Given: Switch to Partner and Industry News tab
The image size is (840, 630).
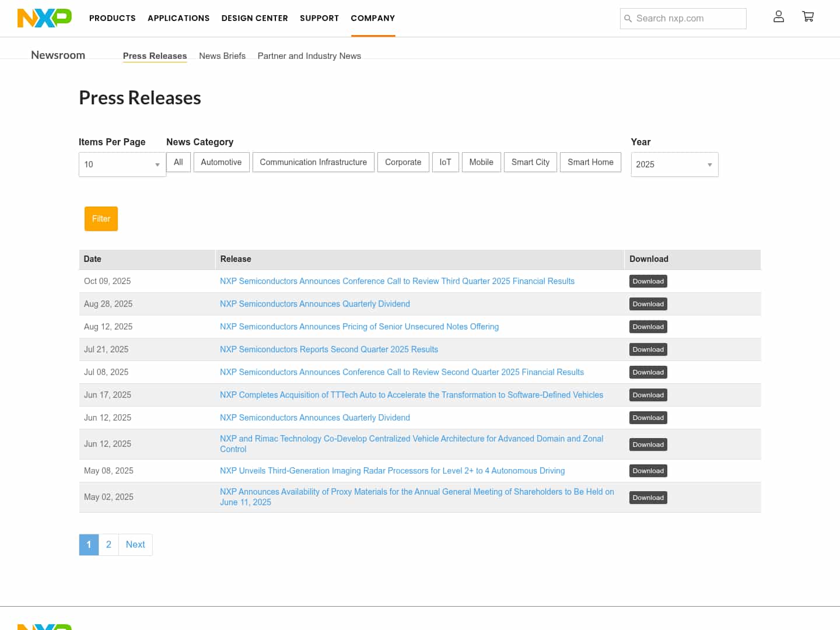Looking at the screenshot, I should click(309, 56).
